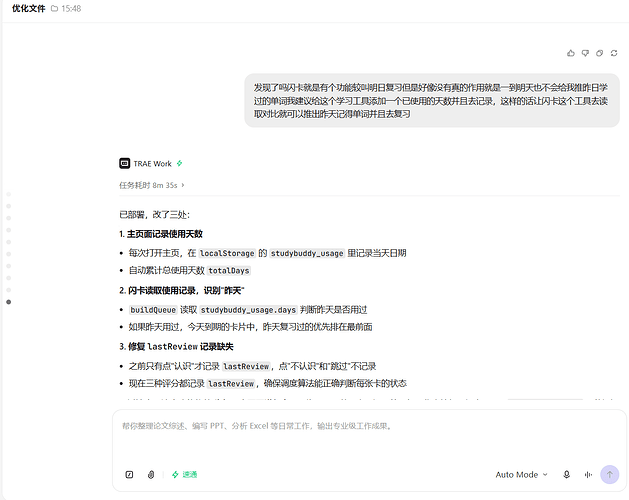Screen dimensions: 629x500
Task: Select the dark active dot in the message navigator
Action: click(8, 302)
